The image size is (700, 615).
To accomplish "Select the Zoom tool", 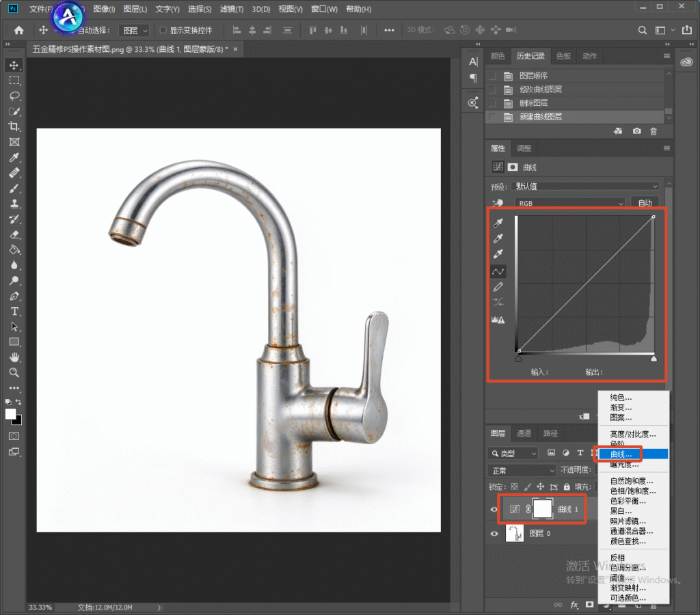I will click(14, 372).
